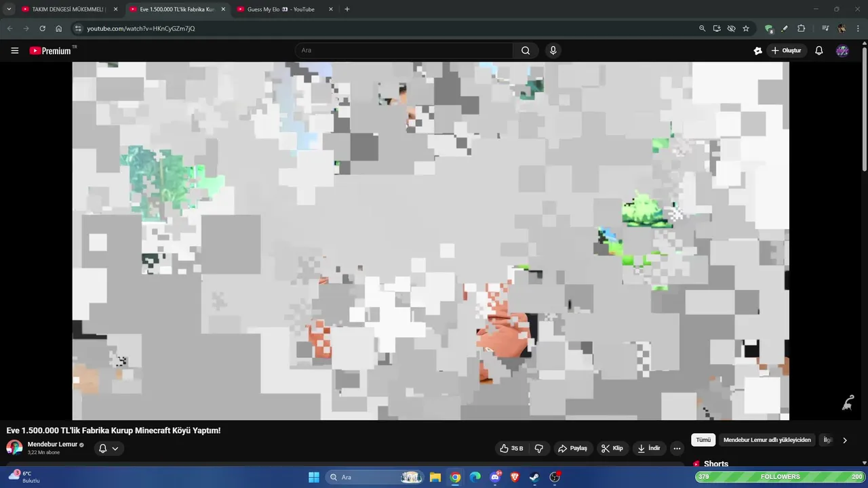Viewport: 868px width, 488px height.
Task: Reload the page
Action: pos(42,28)
